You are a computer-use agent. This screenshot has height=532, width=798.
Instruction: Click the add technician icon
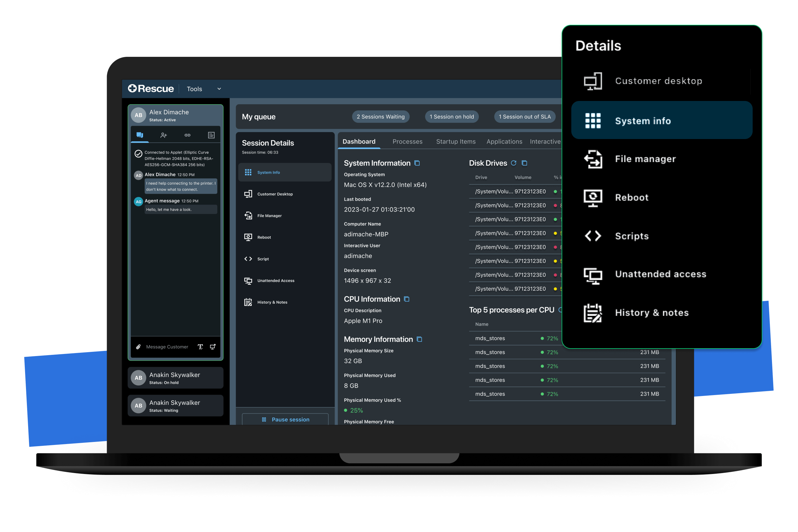pyautogui.click(x=164, y=135)
